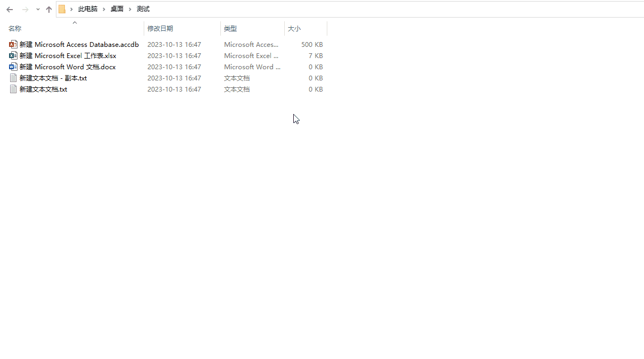Sort files by 名称 column header
Image resolution: width=644 pixels, height=359 pixels.
point(15,29)
